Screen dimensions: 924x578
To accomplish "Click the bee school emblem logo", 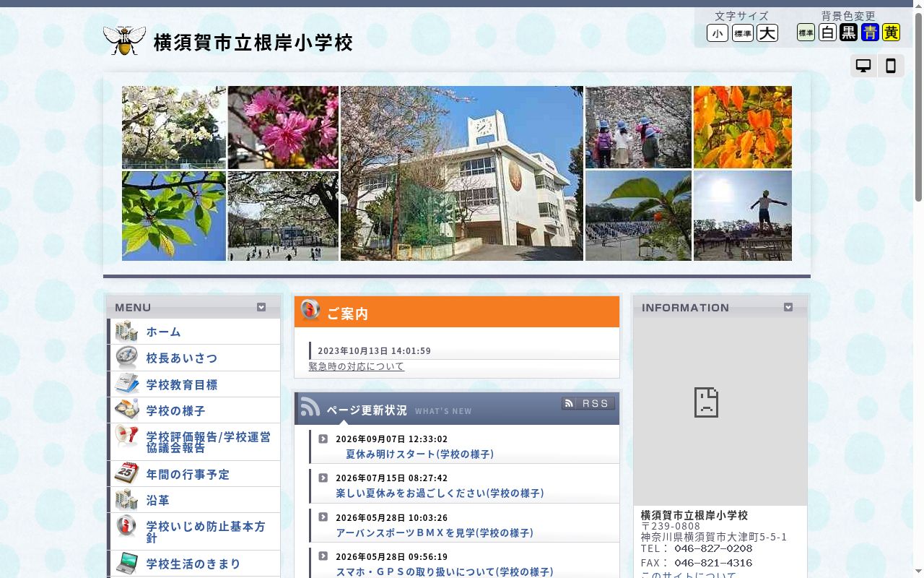I will coord(125,40).
